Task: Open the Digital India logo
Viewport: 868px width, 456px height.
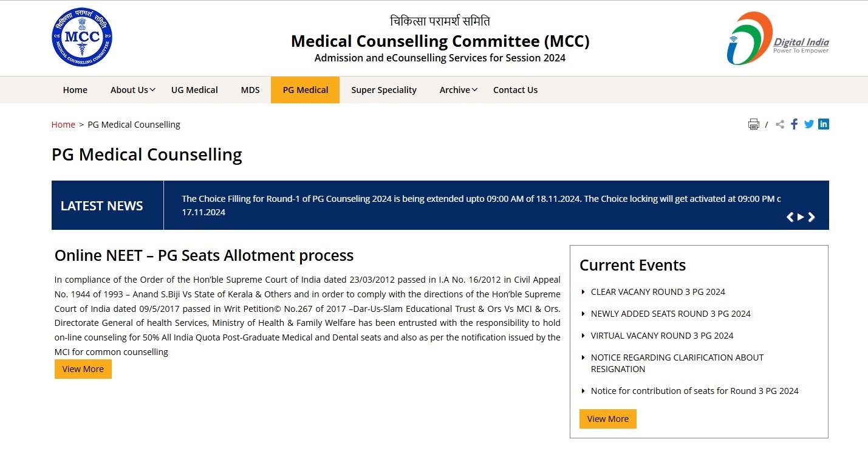Action: click(x=777, y=38)
